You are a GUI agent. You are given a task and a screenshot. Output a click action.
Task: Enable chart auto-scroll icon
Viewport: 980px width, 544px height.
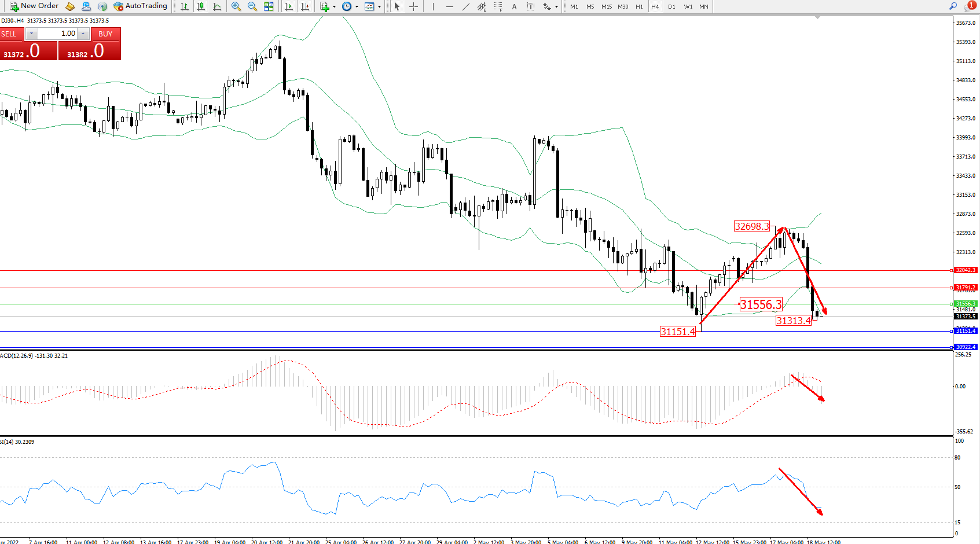289,6
